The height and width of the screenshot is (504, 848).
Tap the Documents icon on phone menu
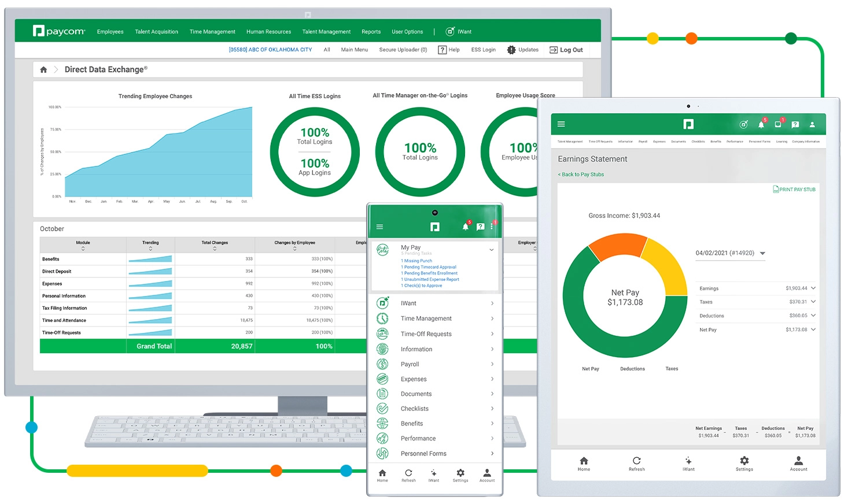pos(382,394)
